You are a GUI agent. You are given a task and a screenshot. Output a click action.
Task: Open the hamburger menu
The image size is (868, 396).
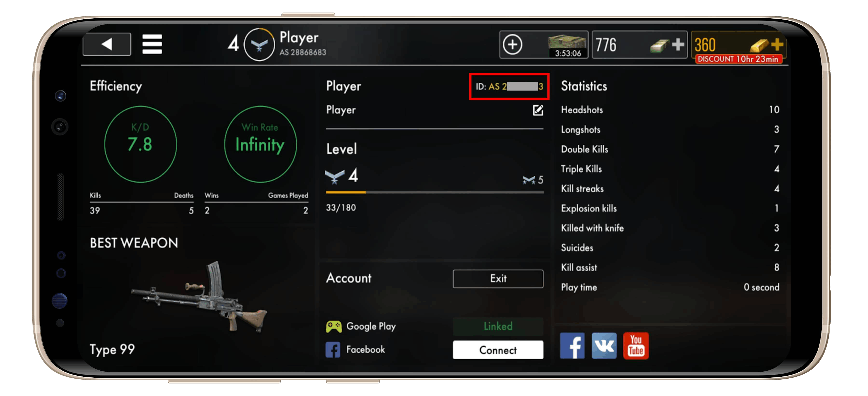click(x=152, y=44)
